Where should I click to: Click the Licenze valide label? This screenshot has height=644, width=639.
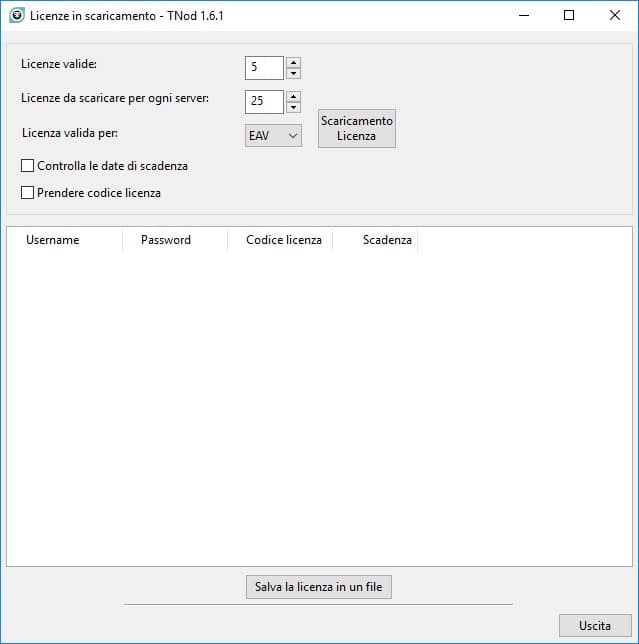59,64
